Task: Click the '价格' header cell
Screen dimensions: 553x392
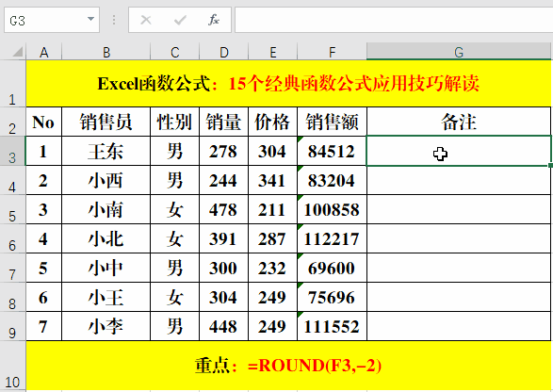Action: pyautogui.click(x=273, y=122)
